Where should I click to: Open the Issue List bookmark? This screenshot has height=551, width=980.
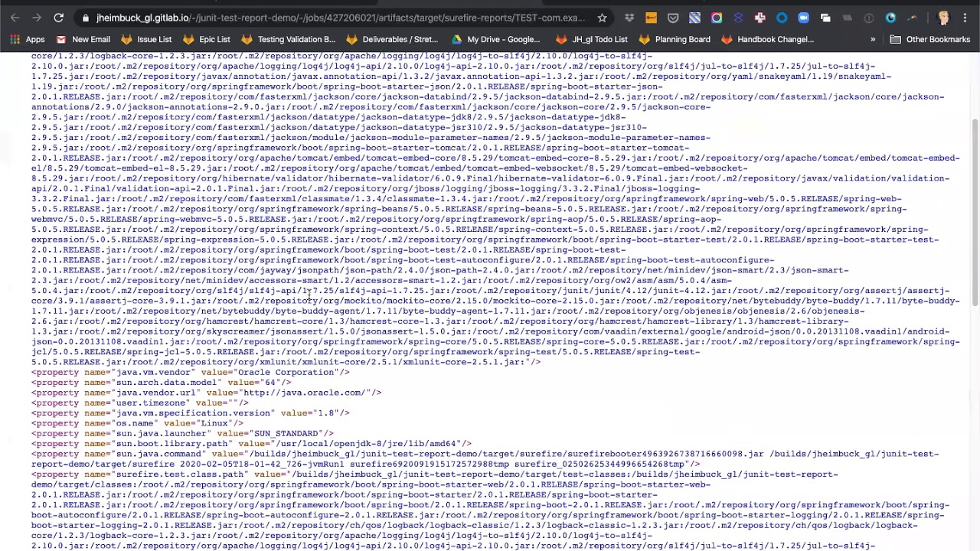(145, 39)
